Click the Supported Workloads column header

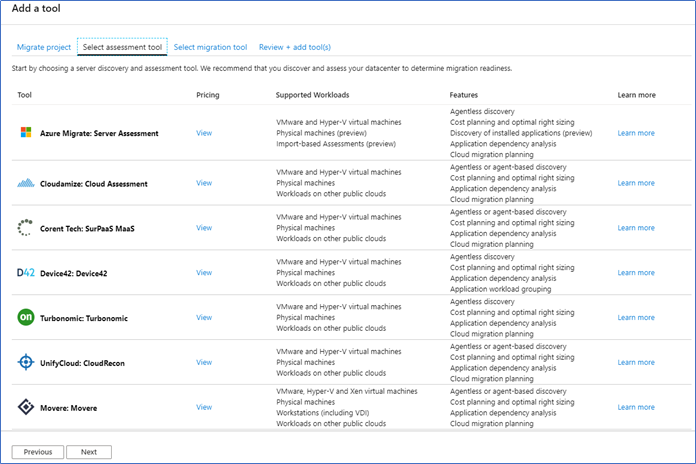[312, 95]
